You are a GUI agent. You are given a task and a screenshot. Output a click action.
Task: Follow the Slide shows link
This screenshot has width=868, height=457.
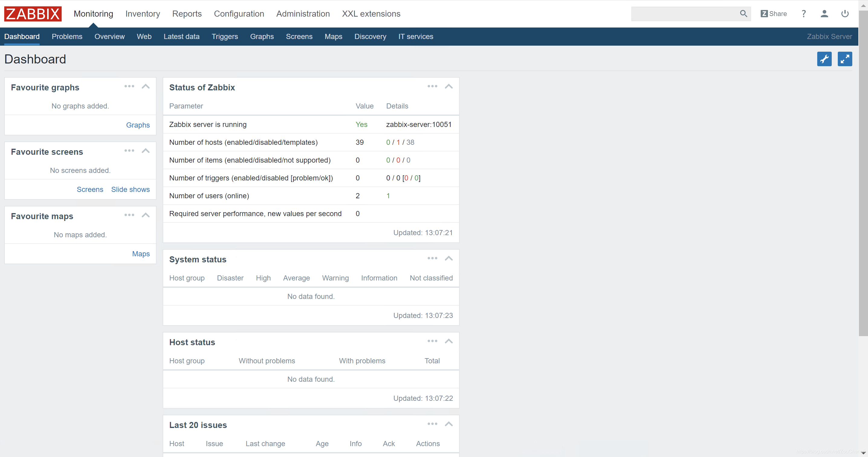tap(130, 190)
